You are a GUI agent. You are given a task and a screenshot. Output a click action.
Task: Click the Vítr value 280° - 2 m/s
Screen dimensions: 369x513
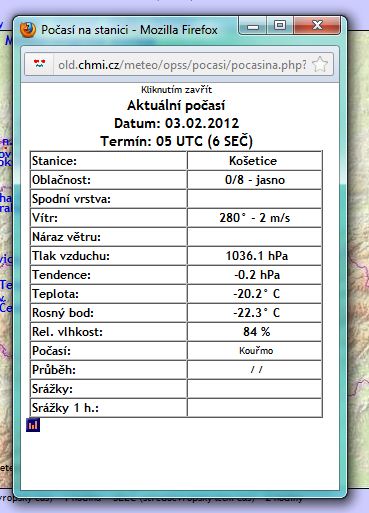click(255, 218)
